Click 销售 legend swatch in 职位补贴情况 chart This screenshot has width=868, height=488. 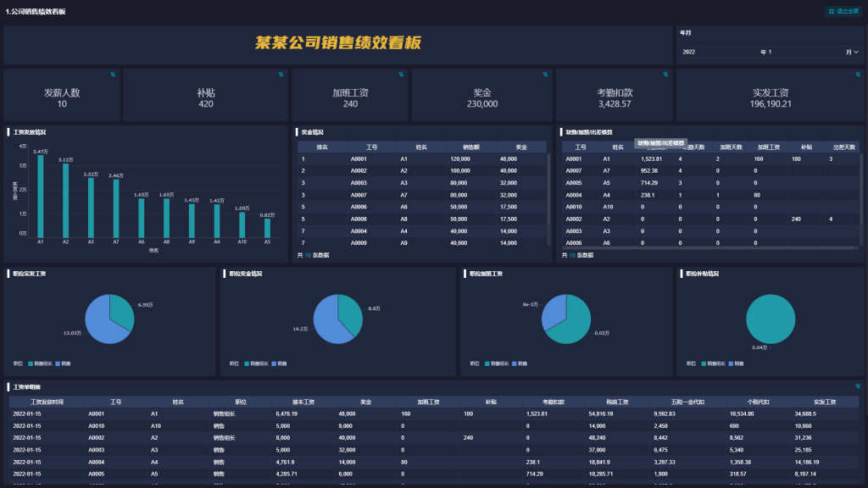coord(735,363)
